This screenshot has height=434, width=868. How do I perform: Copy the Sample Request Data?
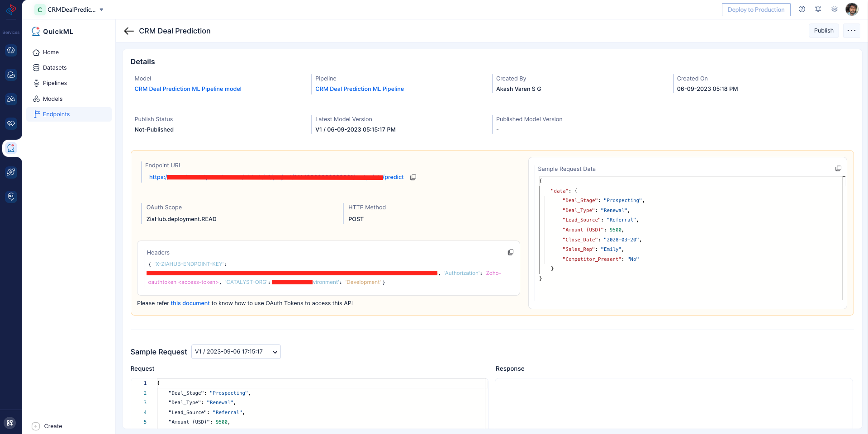point(838,169)
